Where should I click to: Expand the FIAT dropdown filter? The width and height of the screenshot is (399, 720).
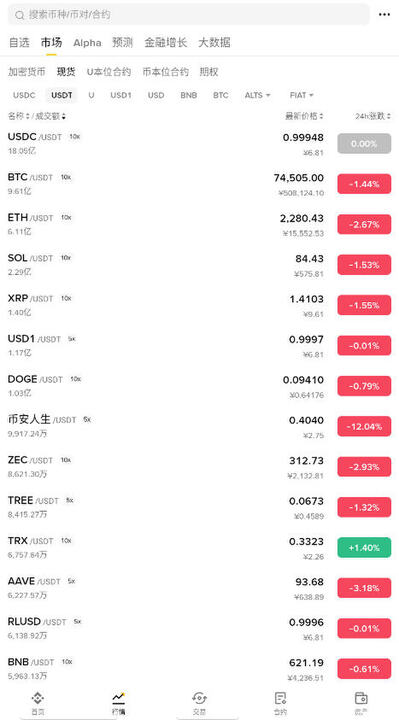click(302, 96)
